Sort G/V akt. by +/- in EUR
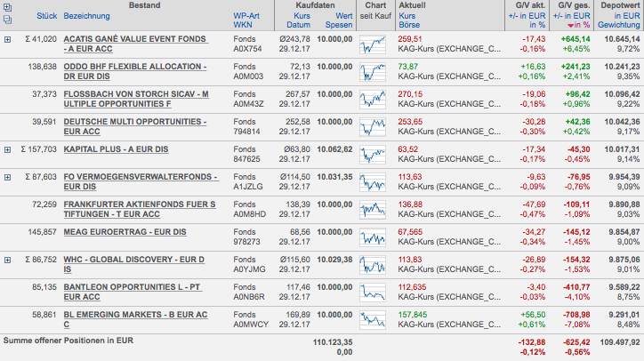The image size is (644, 361). pyautogui.click(x=527, y=16)
